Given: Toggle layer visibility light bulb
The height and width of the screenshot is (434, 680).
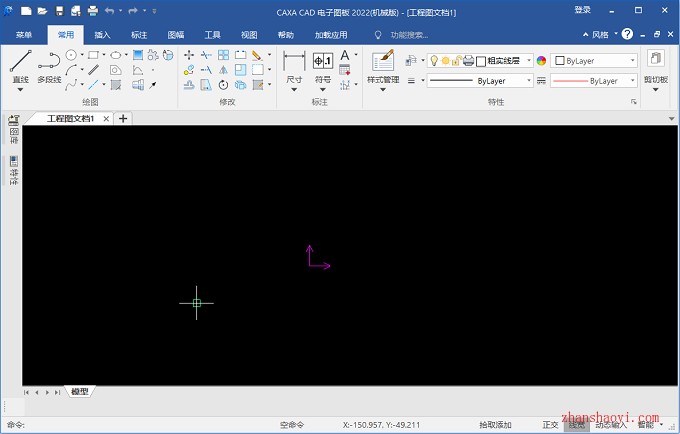Looking at the screenshot, I should (434, 61).
